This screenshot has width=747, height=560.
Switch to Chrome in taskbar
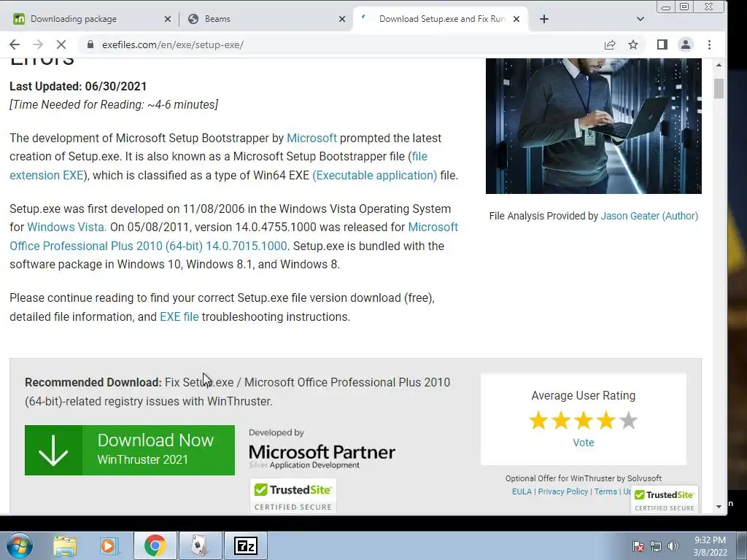click(155, 545)
